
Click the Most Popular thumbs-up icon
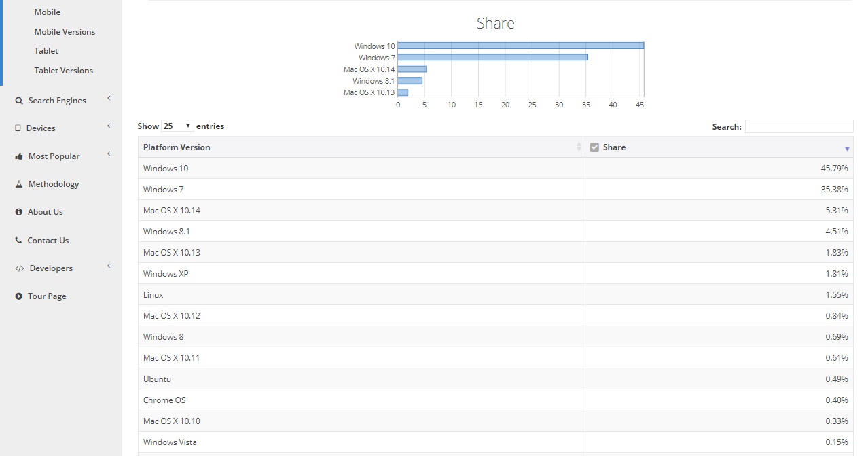pyautogui.click(x=19, y=156)
